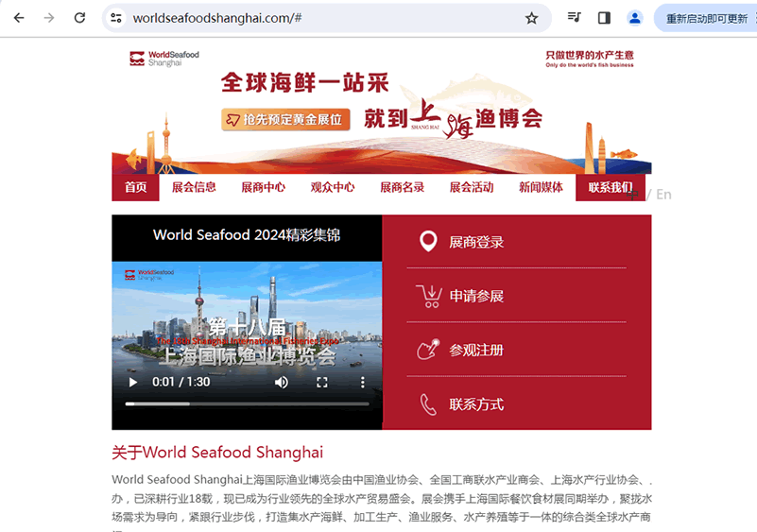Switch language to En

663,194
